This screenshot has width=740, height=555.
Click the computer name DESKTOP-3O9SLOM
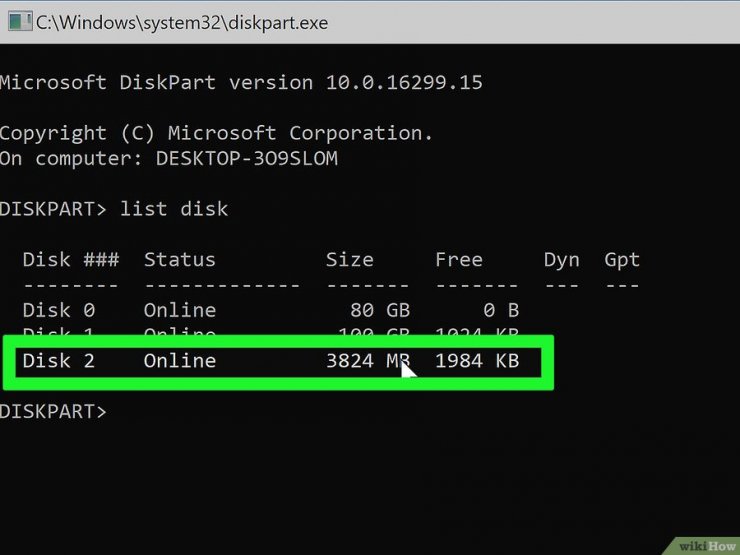pos(247,158)
